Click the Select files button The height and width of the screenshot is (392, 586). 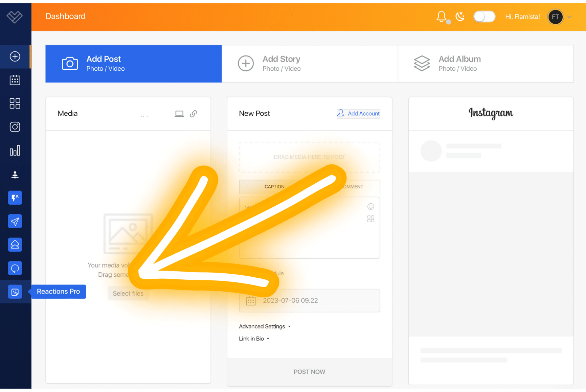(128, 294)
